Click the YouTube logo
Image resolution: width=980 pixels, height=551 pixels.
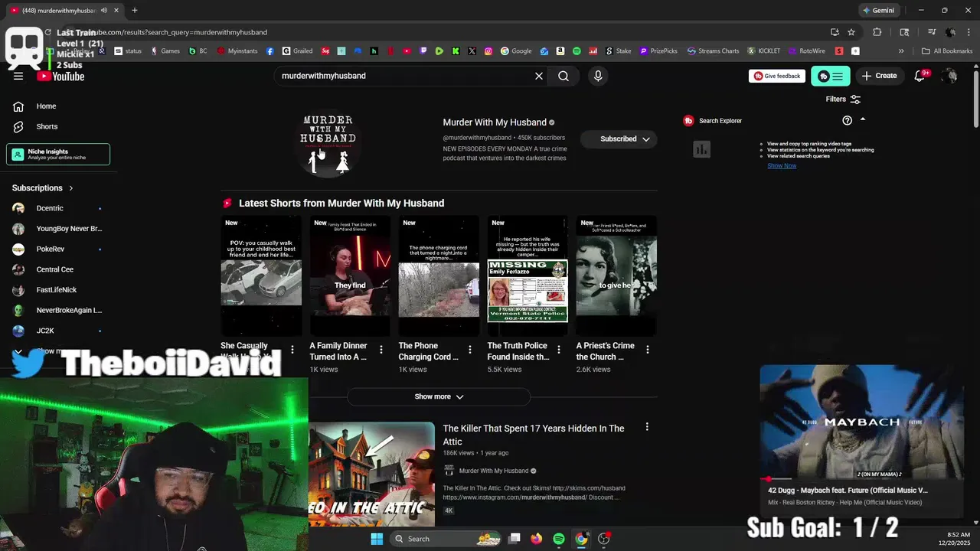(60, 76)
